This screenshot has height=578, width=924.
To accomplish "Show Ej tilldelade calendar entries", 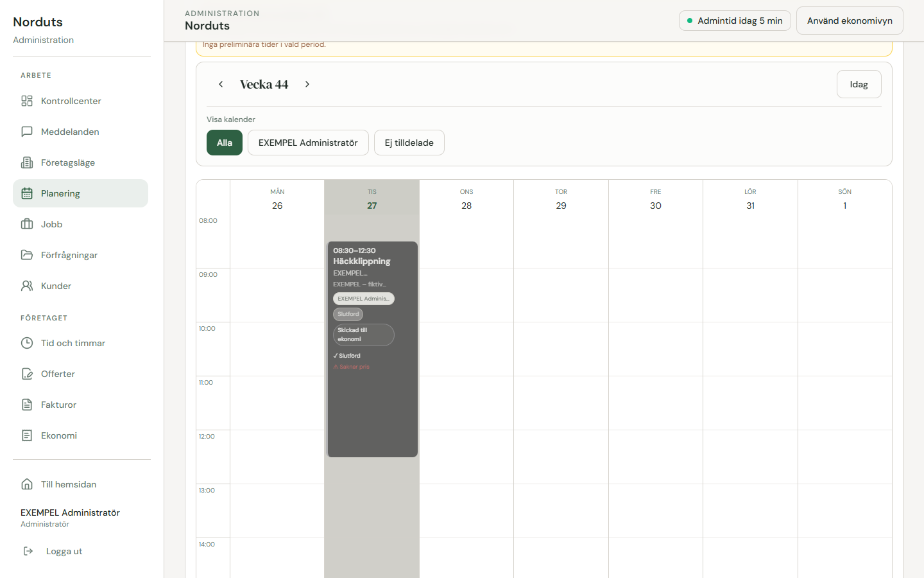I will tap(409, 143).
